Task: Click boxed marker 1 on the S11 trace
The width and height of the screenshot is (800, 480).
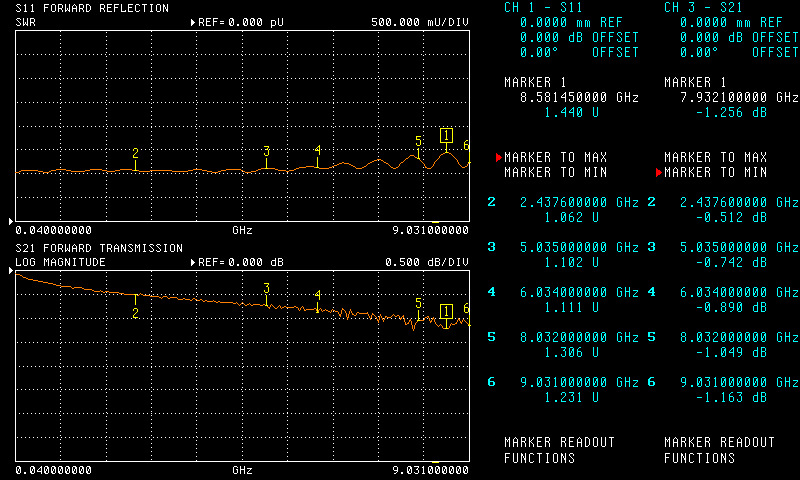Action: click(446, 135)
